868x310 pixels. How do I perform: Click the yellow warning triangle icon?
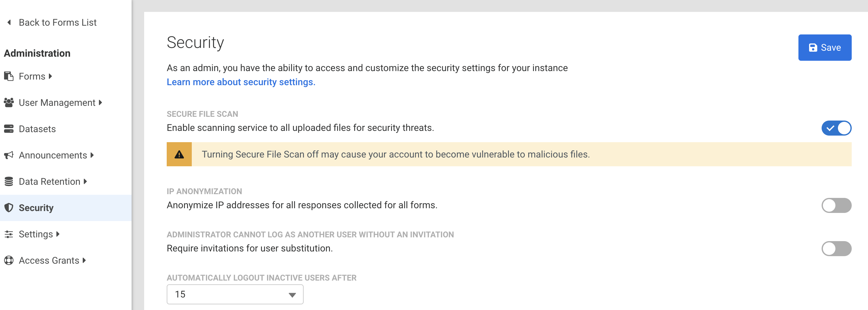(x=179, y=154)
